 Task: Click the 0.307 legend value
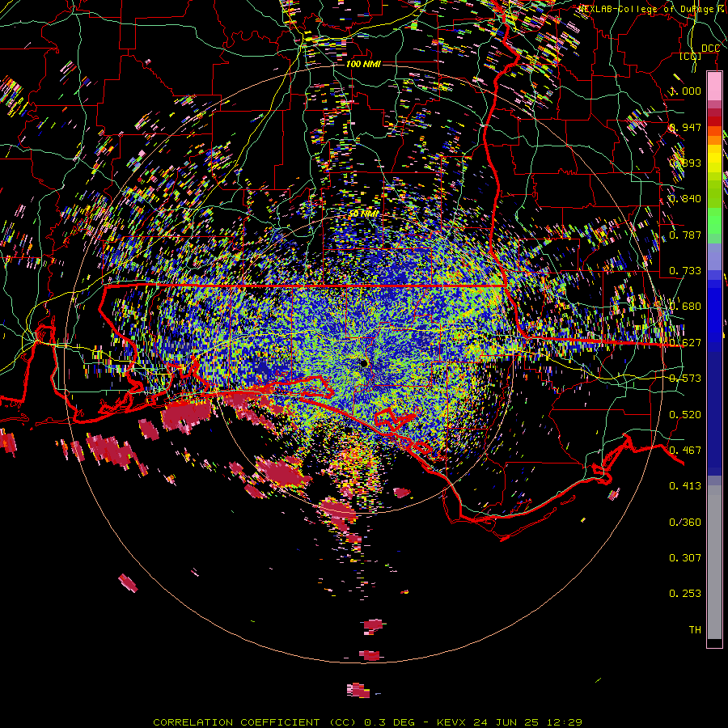coord(685,558)
